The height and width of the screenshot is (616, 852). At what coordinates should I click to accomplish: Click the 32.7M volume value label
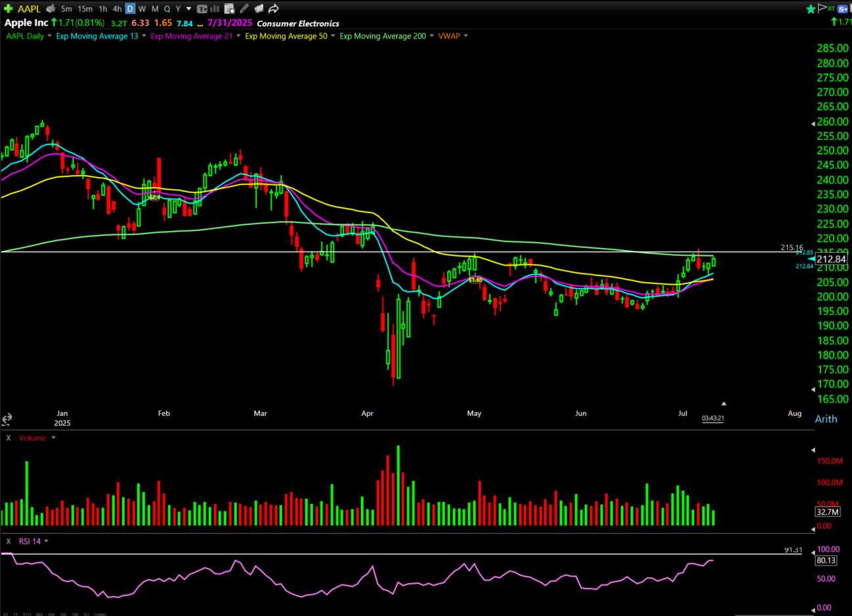pos(827,512)
